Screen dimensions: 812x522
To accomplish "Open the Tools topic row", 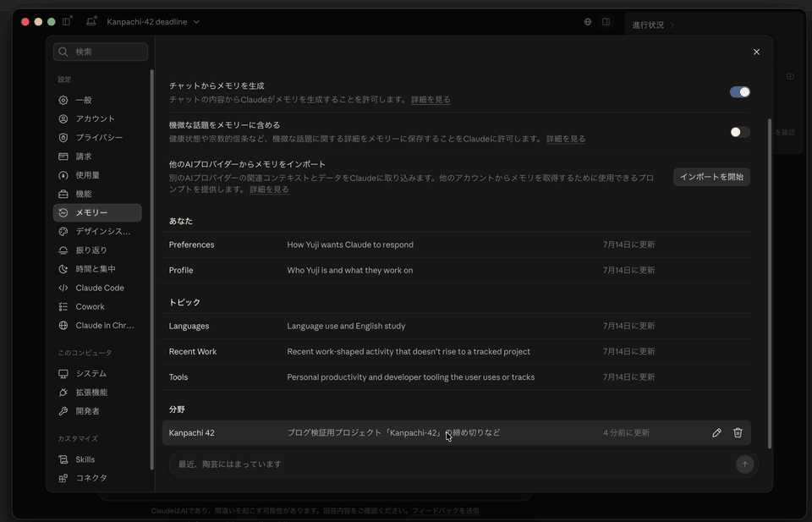I will coord(456,377).
